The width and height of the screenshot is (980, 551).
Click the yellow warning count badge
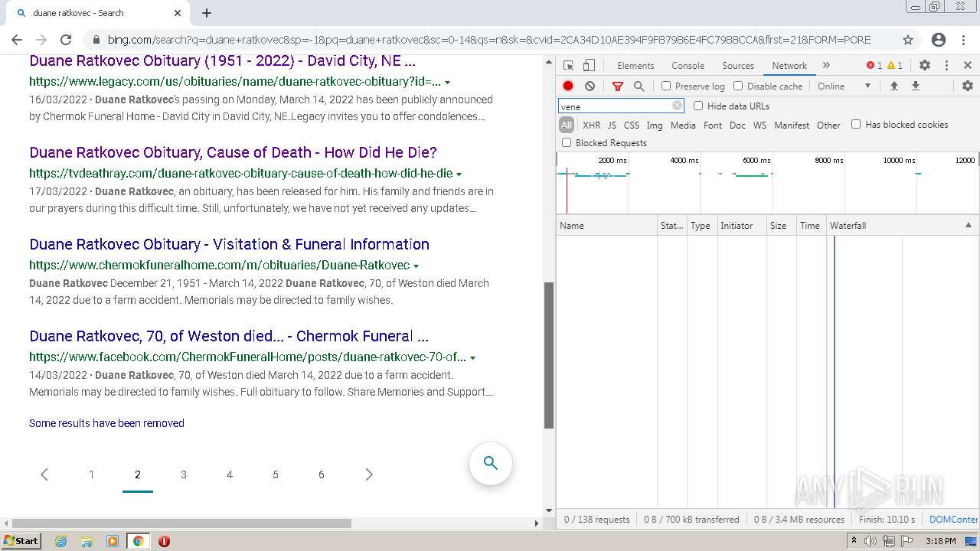click(894, 65)
